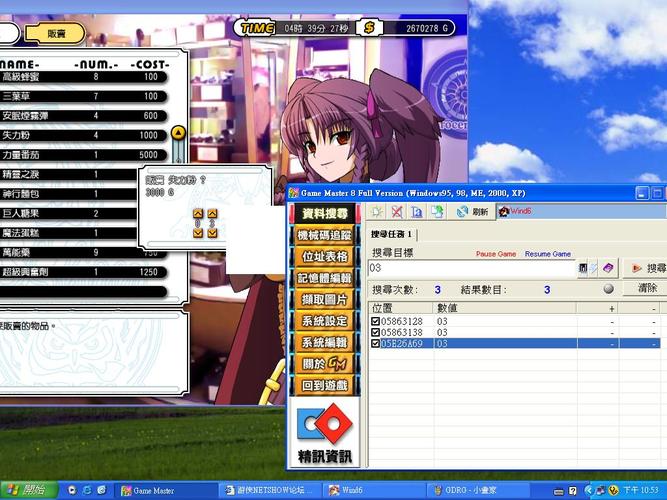Open the 位址表格 sidebar menu

325,257
